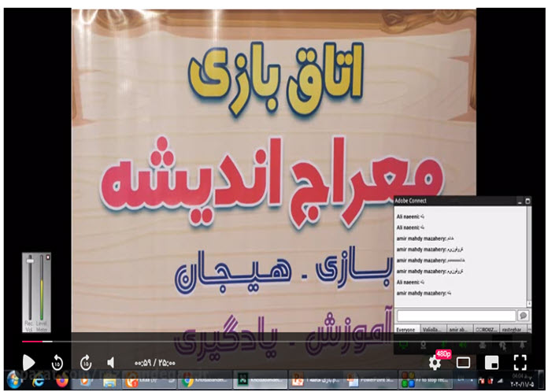
Task: Toggle the green microphone icon
Action: [x=443, y=346]
